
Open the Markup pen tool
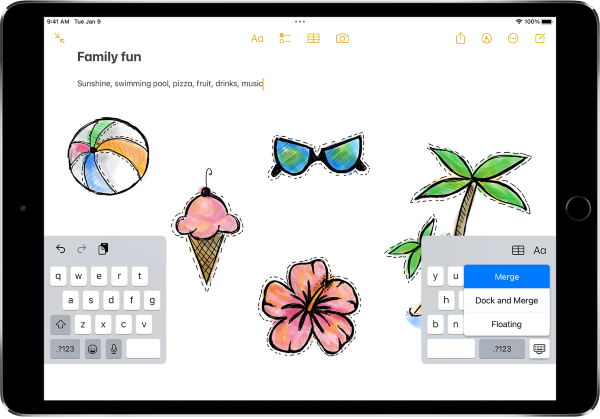(486, 38)
